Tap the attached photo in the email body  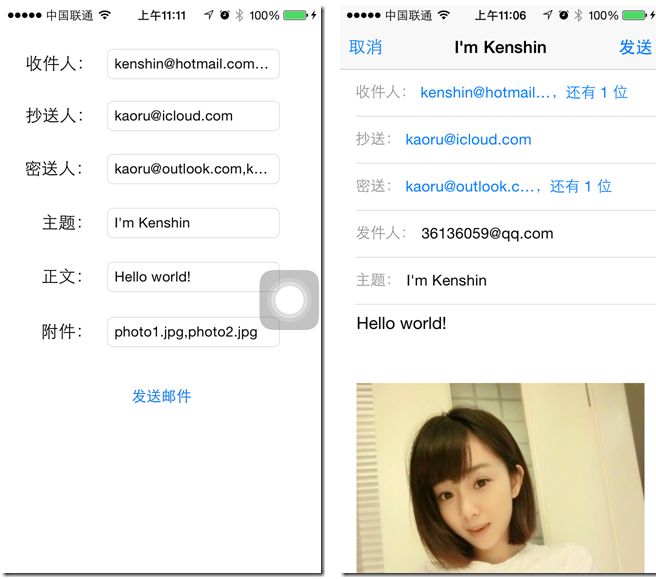(x=500, y=477)
